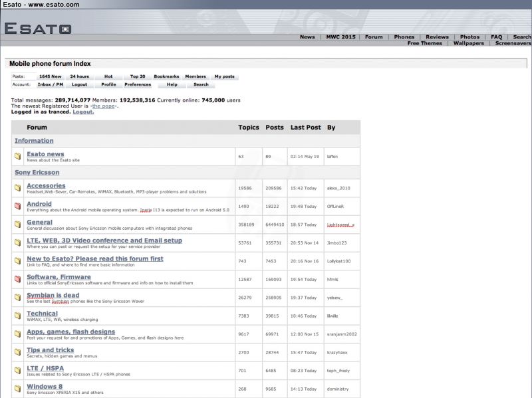Viewport: 532px width, 398px height.
Task: Open the Software, Firmware forum
Action: coord(59,277)
